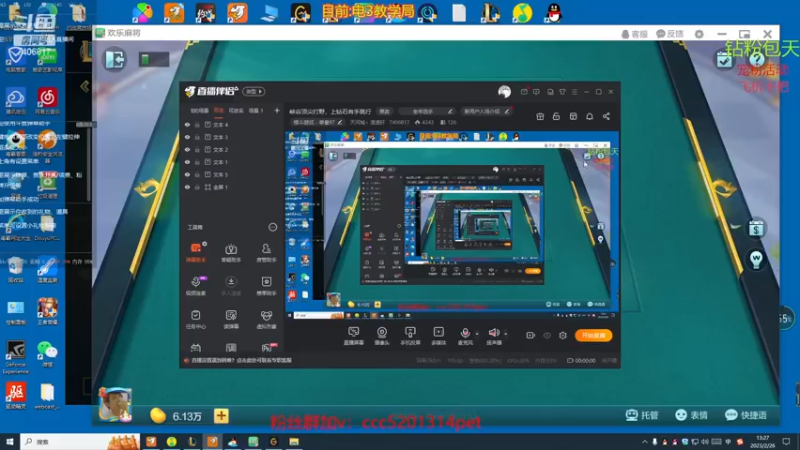Toggle visibility eye for 全屏 1 layer

[187, 187]
